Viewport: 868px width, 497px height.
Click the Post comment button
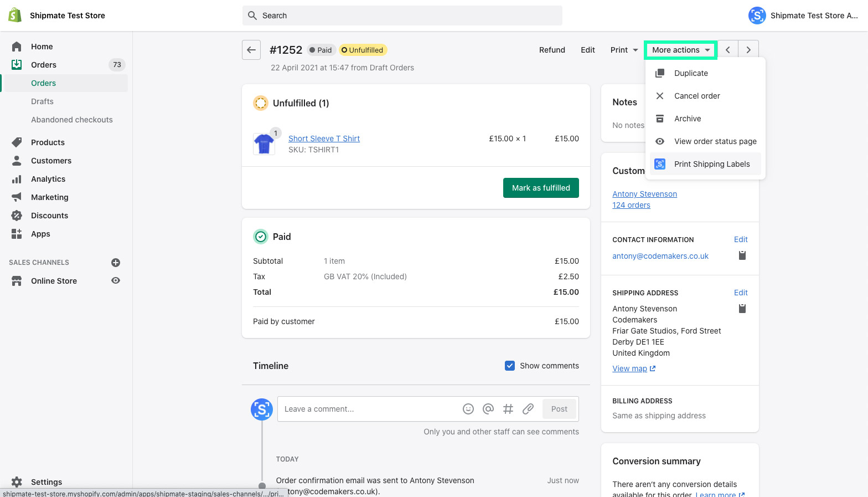pyautogui.click(x=559, y=409)
